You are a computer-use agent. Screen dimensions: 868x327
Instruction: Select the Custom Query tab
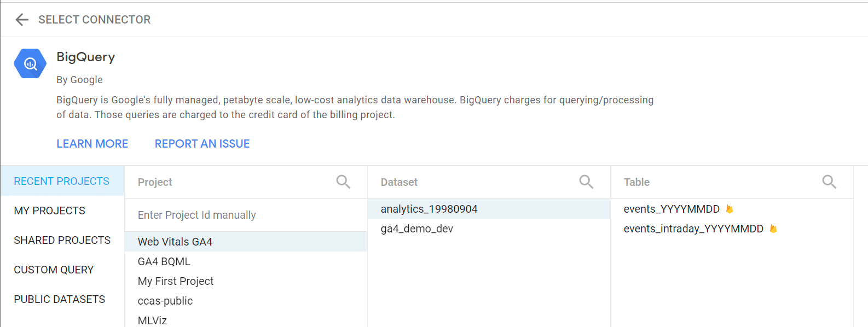(x=54, y=270)
